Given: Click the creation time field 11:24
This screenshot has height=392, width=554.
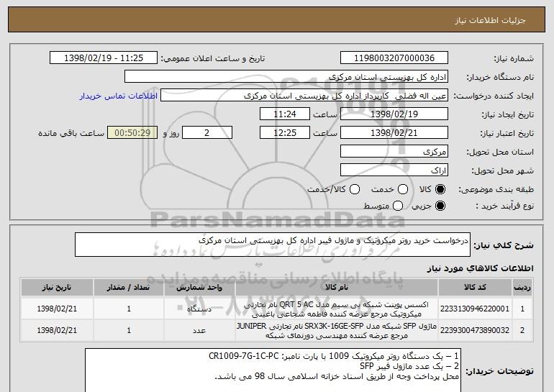Looking at the screenshot, I should 285,114.
